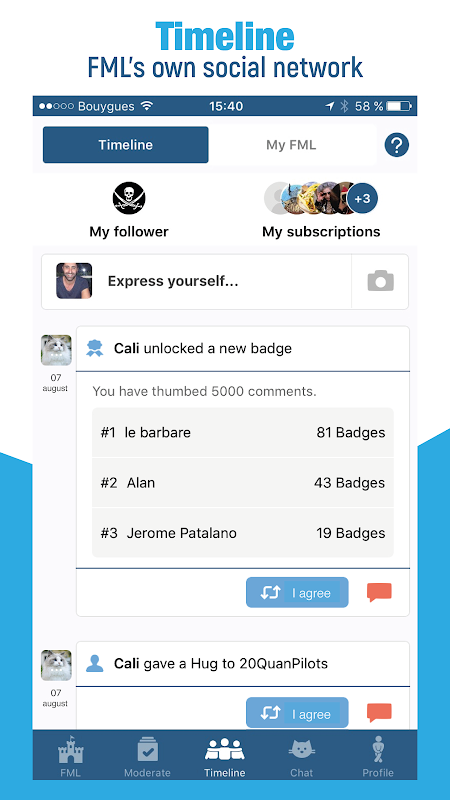Open the Jerome Patalano ranking row
Image resolution: width=450 pixels, height=800 pixels.
[243, 533]
